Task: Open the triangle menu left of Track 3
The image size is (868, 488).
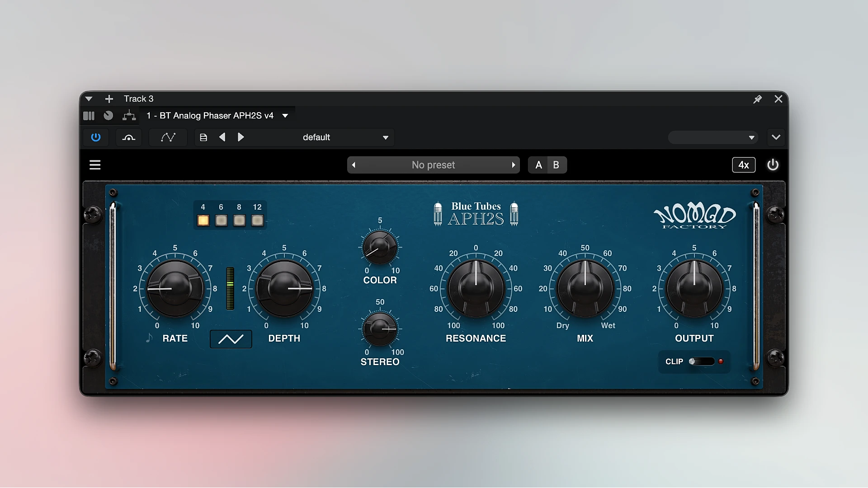Action: pyautogui.click(x=89, y=99)
